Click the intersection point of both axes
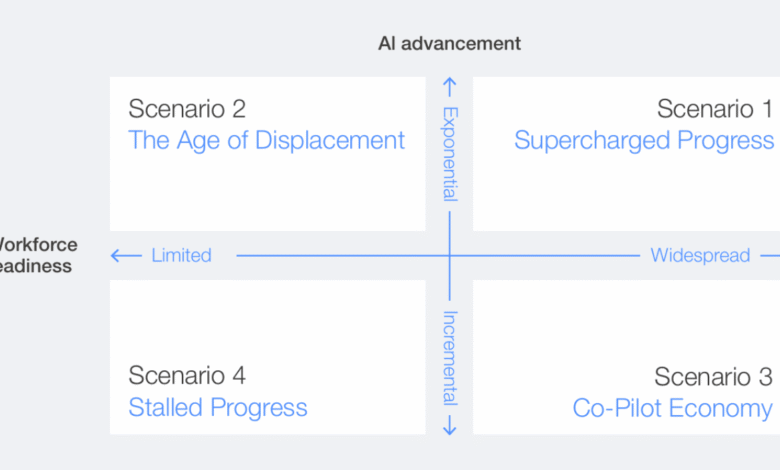Image resolution: width=780 pixels, height=470 pixels. point(450,255)
